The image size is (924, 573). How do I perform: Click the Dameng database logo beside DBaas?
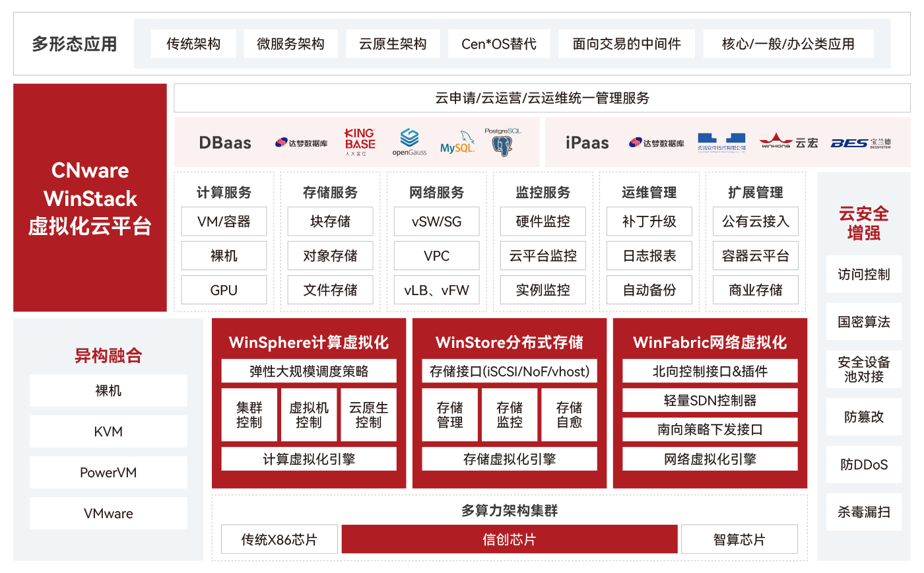coord(301,143)
